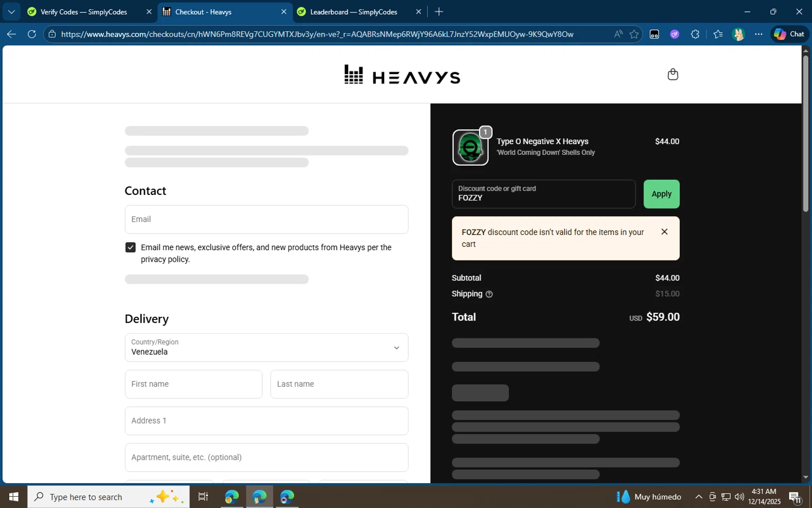Open the shipping help question mark icon
Screen dimensions: 812x508
pos(489,294)
